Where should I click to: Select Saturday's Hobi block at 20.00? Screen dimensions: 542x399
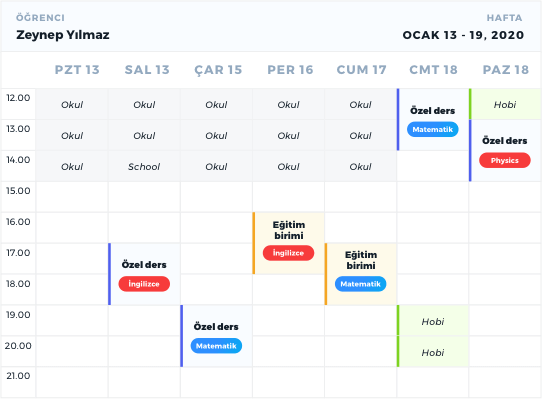433,352
